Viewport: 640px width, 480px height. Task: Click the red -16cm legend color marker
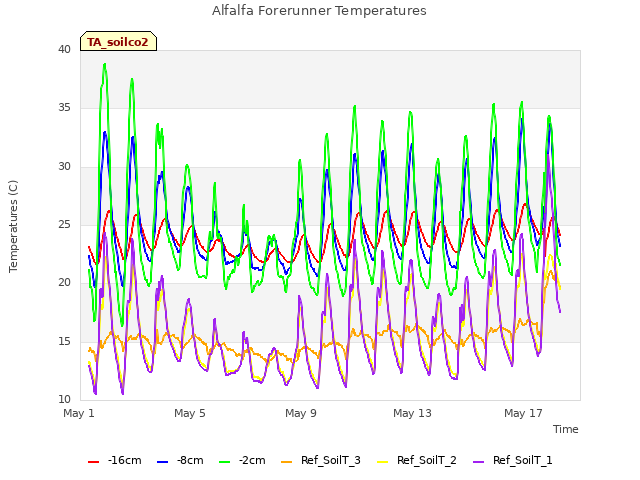93,462
